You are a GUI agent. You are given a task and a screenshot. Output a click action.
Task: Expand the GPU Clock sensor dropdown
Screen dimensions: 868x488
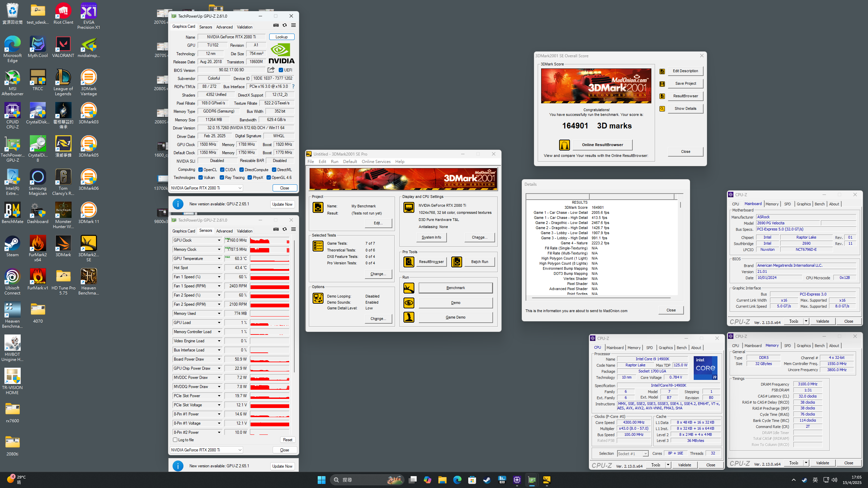click(x=219, y=240)
